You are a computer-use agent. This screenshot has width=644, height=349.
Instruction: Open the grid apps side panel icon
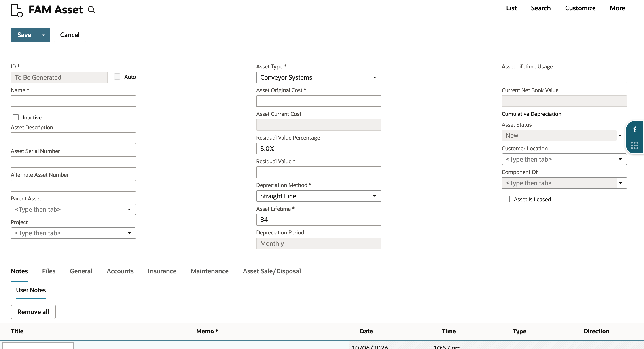tap(634, 145)
